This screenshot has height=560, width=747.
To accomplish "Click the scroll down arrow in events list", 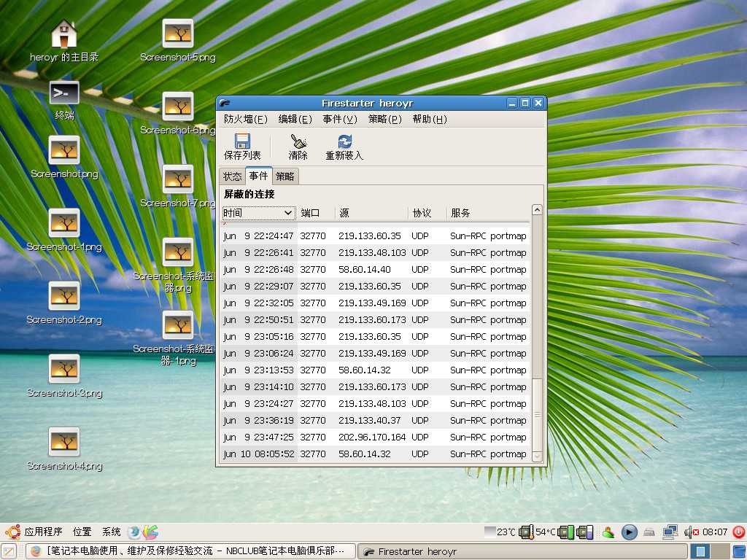I will (x=537, y=456).
